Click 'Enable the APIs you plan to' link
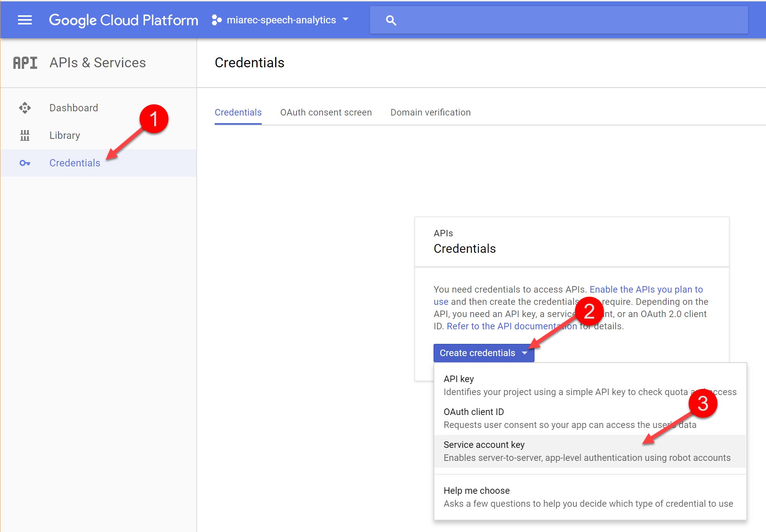766x532 pixels. pyautogui.click(x=646, y=290)
